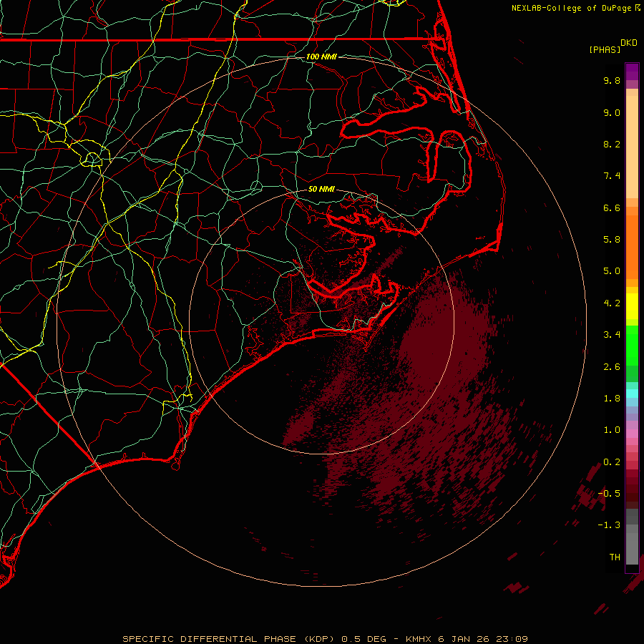The width and height of the screenshot is (644, 644).
Task: Select the 4.2 scale value
Action: (612, 303)
